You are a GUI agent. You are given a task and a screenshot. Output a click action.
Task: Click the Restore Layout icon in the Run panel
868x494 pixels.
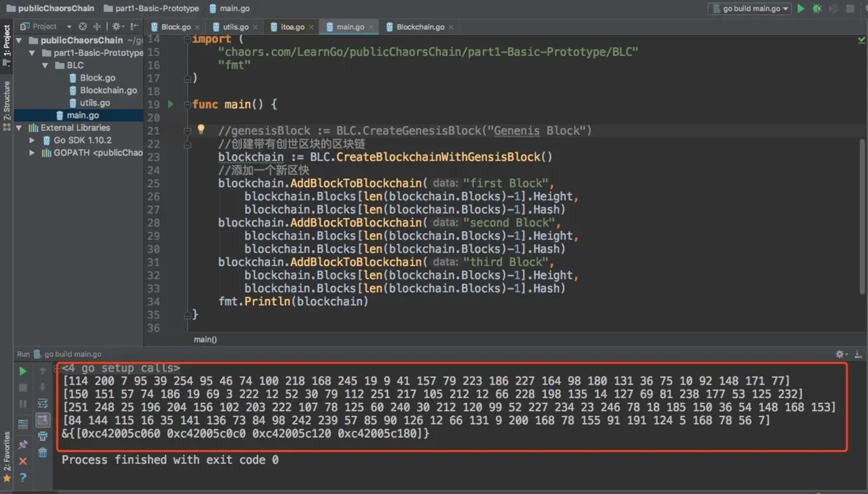(23, 423)
